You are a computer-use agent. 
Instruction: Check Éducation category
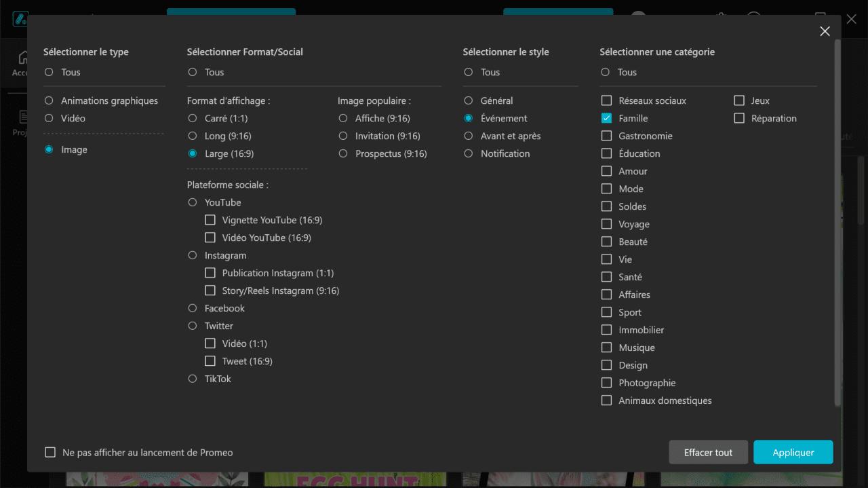click(607, 153)
